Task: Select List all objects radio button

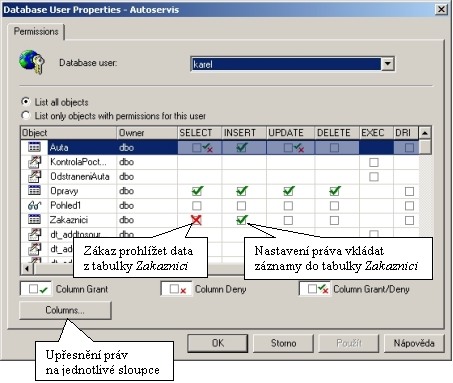Action: click(25, 101)
